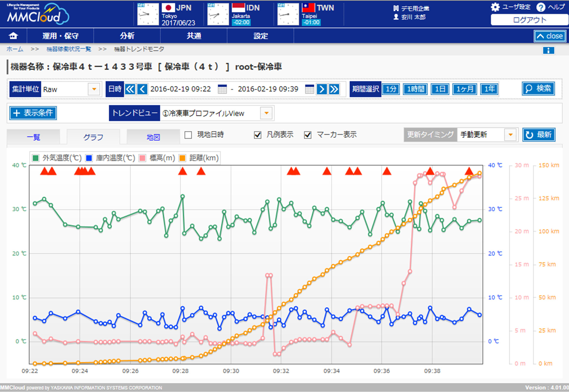Toggle 距離(km) series in legend
Viewport: 569px width, 392px height.
coord(199,158)
